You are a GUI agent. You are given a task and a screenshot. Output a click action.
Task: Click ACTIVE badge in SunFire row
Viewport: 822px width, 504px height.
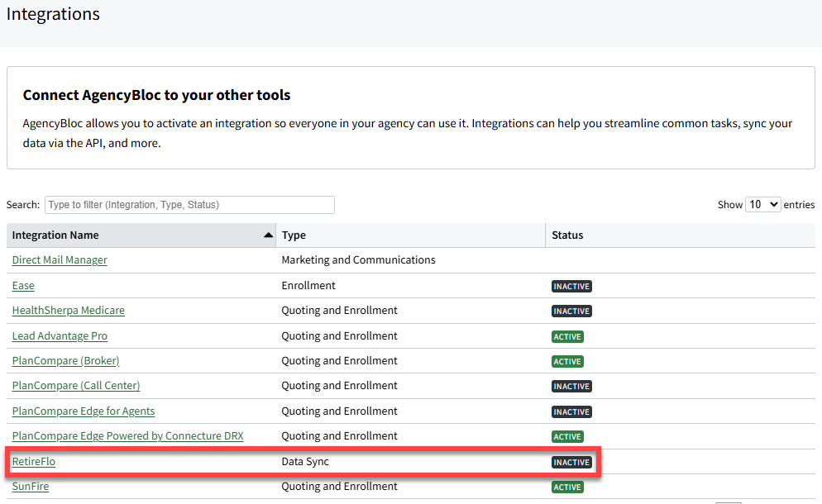[x=567, y=487]
